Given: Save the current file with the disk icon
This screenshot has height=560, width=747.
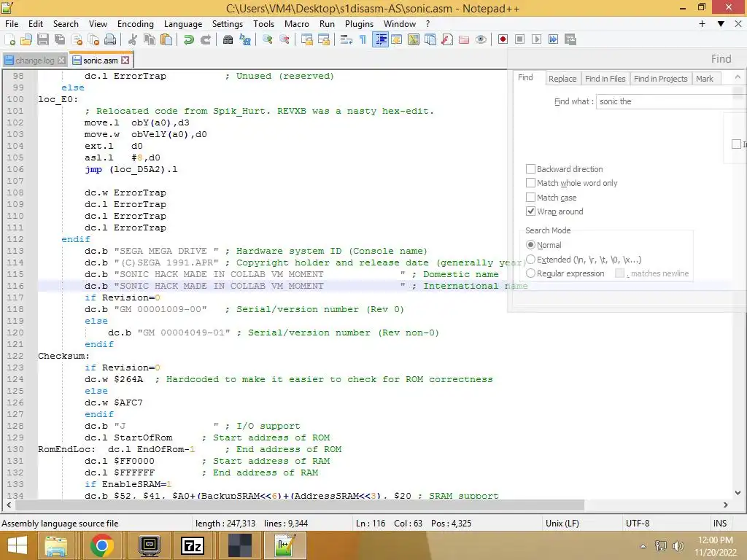Looking at the screenshot, I should (x=43, y=39).
